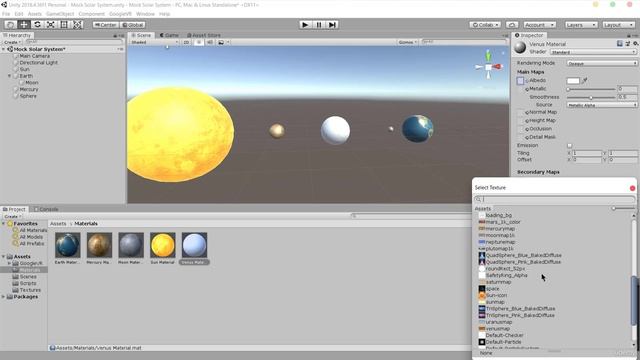Open the scene effects image dropdown
Viewport: 640px width, 360px height.
[223, 42]
